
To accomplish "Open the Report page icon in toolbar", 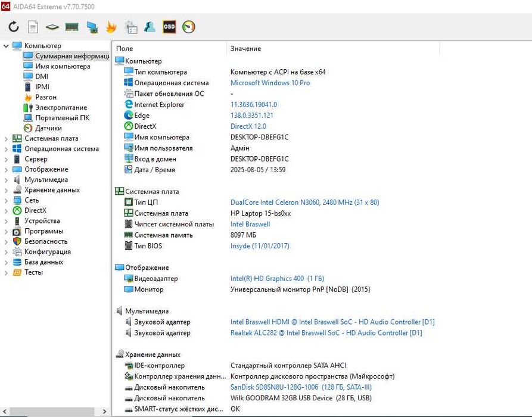I will [33, 27].
